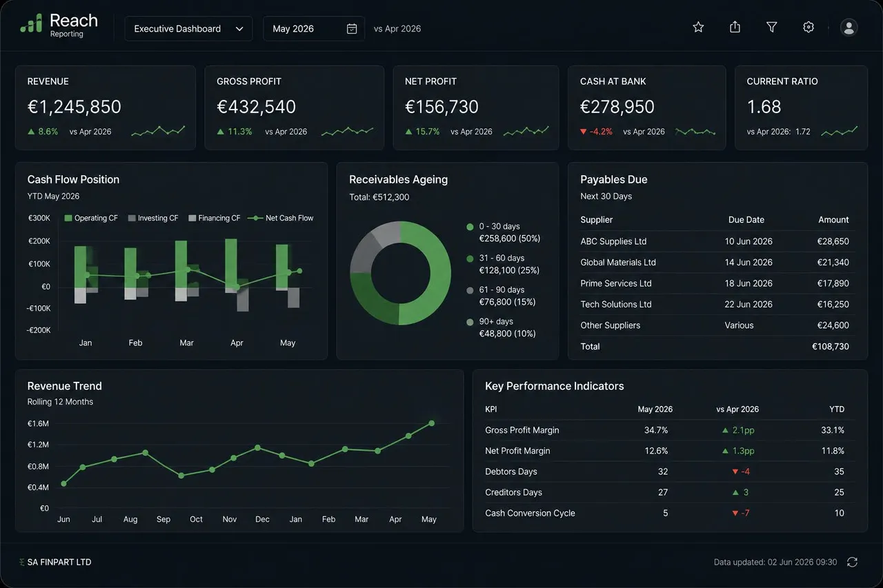Open settings gear icon
This screenshot has height=588, width=883.
point(808,27)
